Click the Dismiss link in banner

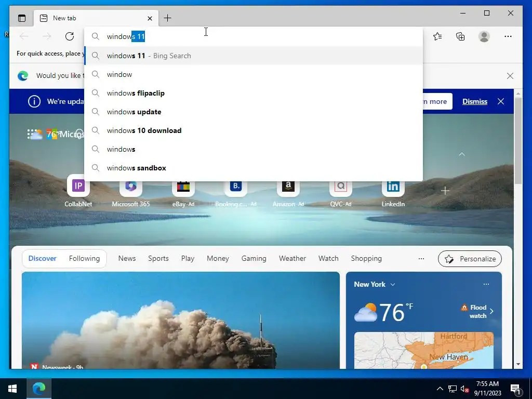(x=475, y=101)
